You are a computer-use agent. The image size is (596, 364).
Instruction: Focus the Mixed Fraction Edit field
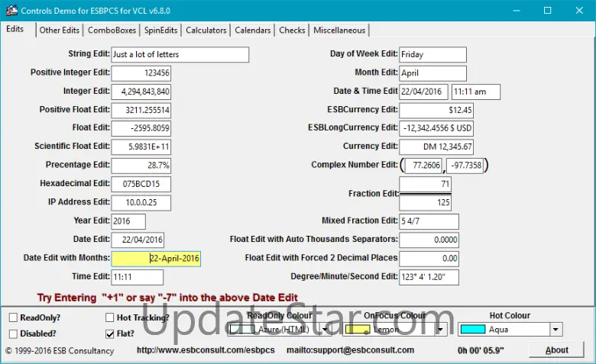point(429,221)
